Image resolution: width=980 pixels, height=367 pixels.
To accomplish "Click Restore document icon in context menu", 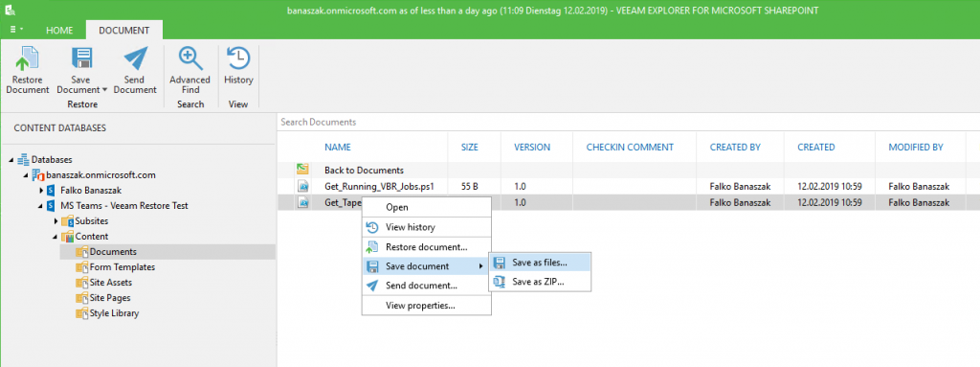I will [372, 247].
